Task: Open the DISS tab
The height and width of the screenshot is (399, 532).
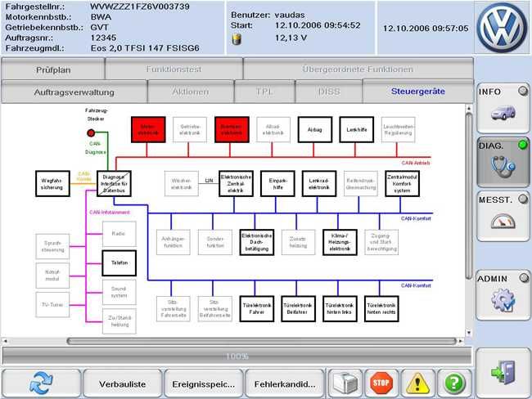Action: coord(329,92)
